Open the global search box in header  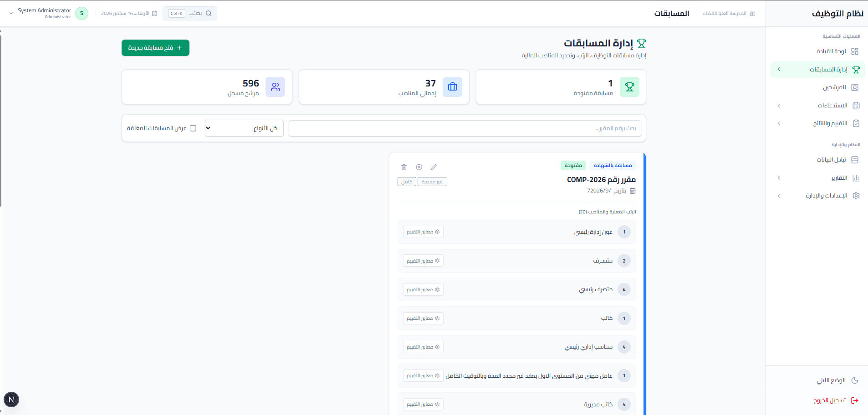190,13
